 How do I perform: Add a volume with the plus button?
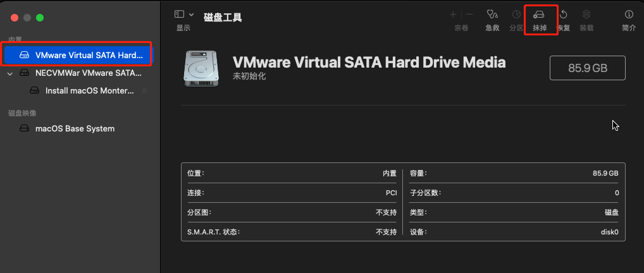click(x=453, y=15)
